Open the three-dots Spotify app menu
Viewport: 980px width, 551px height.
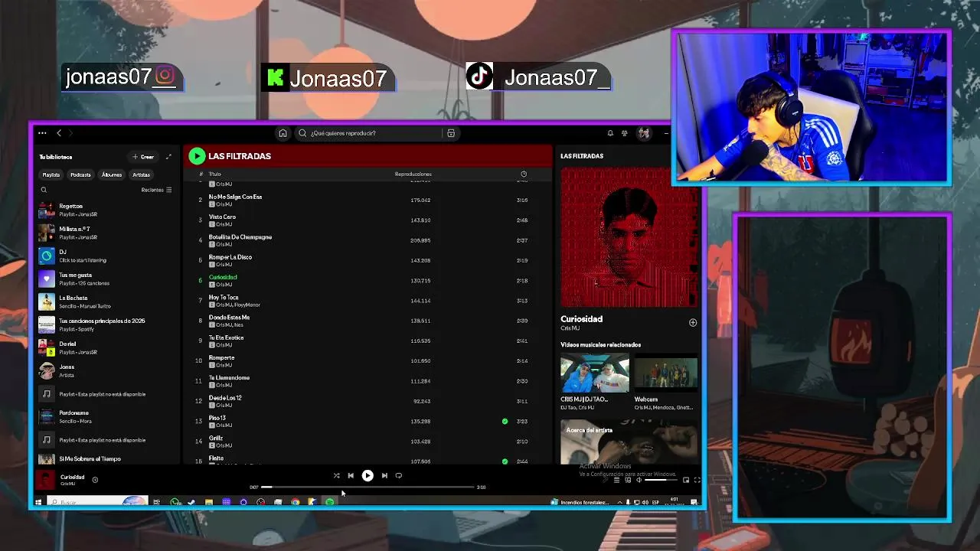[x=42, y=133]
